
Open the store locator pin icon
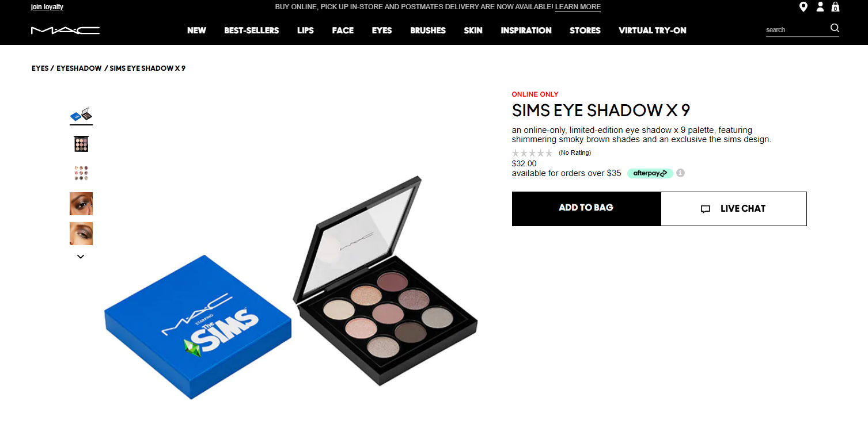(x=803, y=7)
